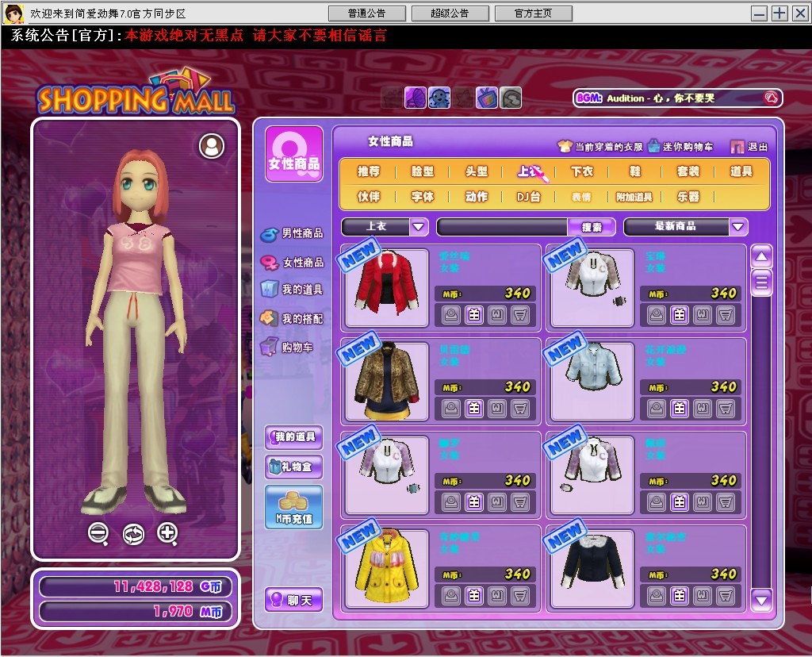This screenshot has height=657, width=812.
Task: Open the 套装 category tab
Action: tap(688, 171)
